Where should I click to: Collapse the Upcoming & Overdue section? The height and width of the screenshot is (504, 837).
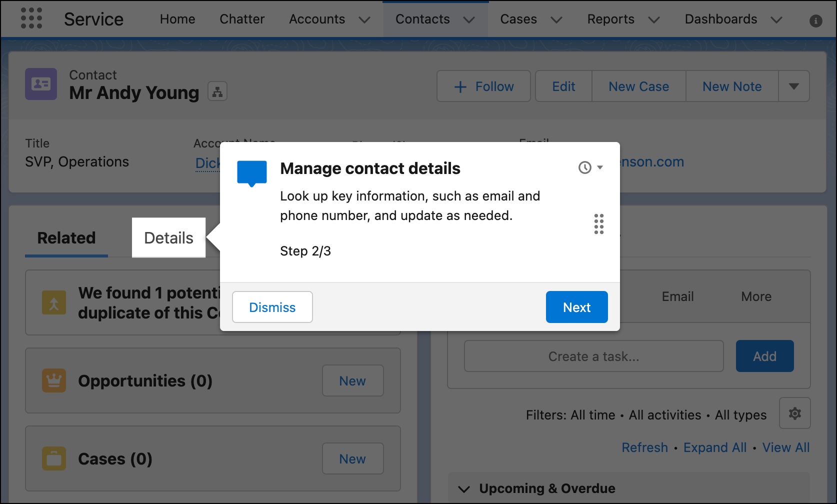click(464, 488)
